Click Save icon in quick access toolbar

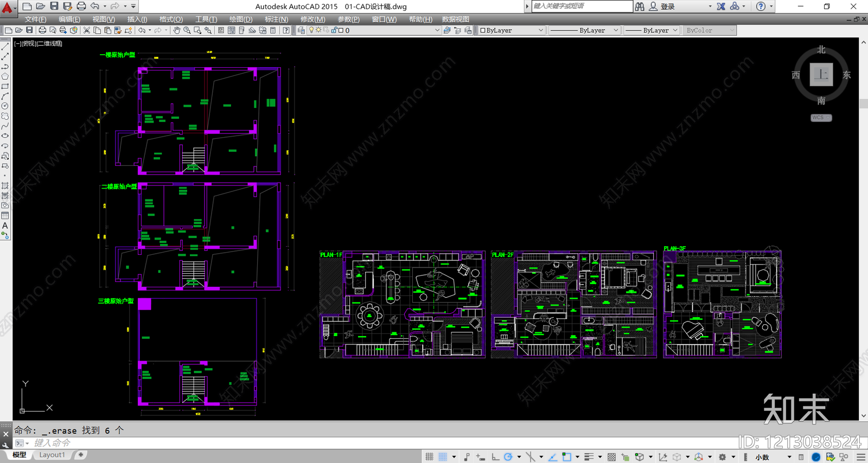click(x=54, y=7)
